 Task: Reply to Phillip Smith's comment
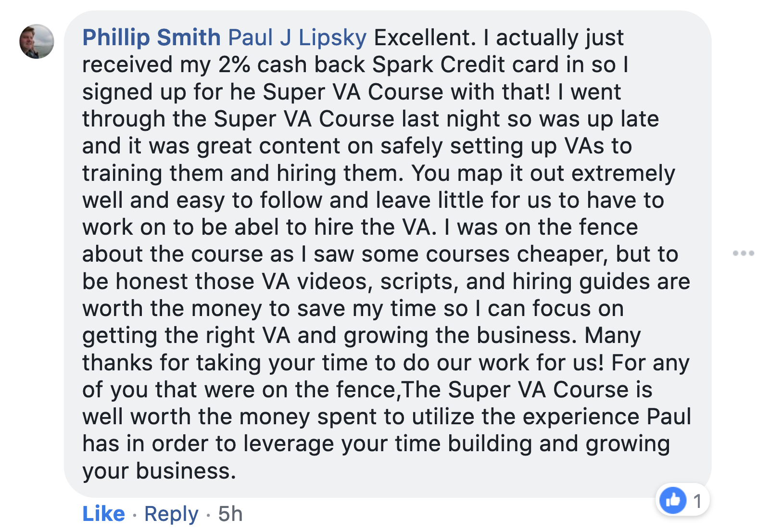point(171,514)
